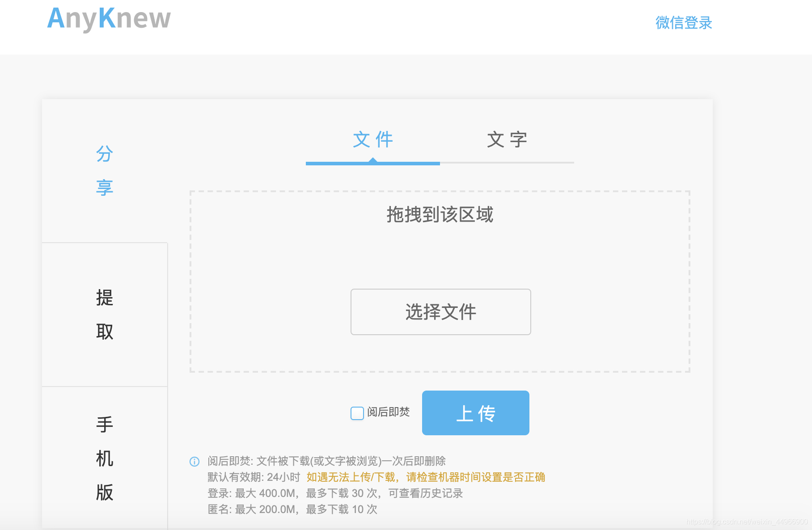
Task: Click the info icon beside 阅后即焚 notes
Action: coord(195,462)
